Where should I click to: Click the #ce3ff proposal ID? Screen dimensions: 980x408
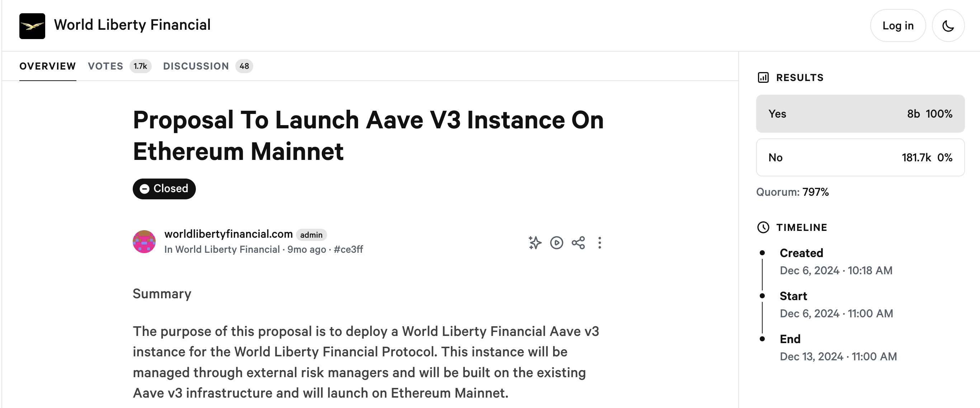(x=348, y=250)
